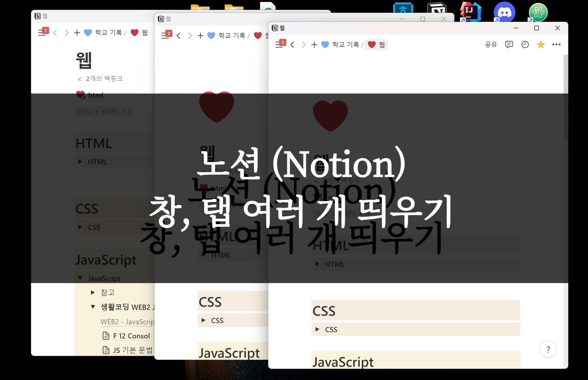Go back using front window arrow

[x=292, y=45]
